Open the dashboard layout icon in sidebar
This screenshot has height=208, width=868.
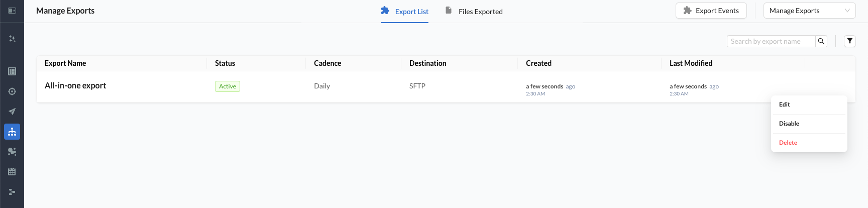pyautogui.click(x=12, y=71)
